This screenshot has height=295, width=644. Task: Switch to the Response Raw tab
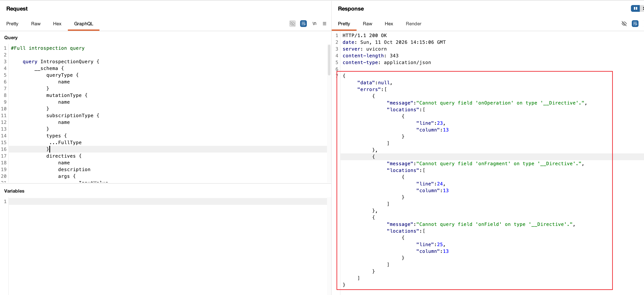coord(367,24)
